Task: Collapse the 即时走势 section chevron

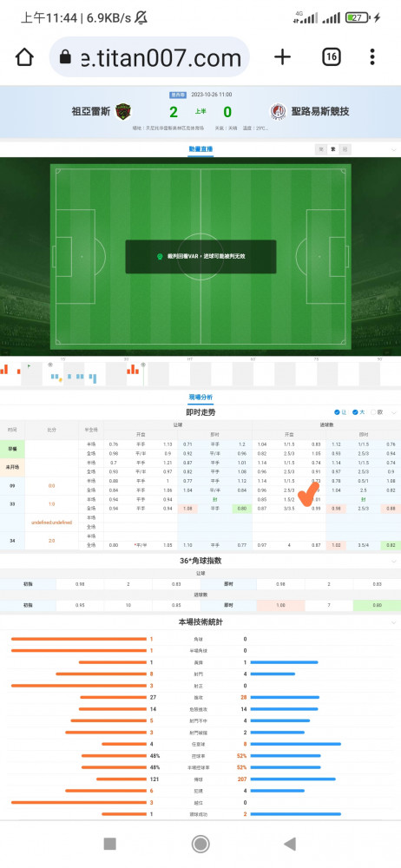Action: (x=394, y=412)
